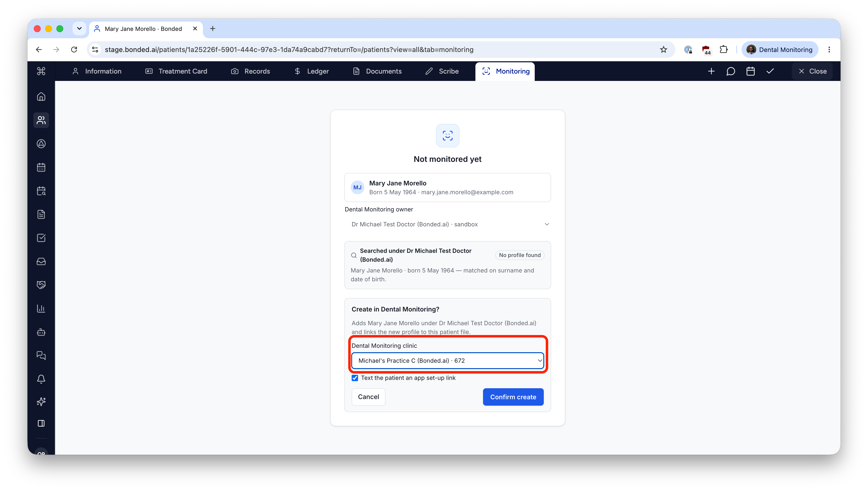
Task: Switch to the Scribe tab
Action: 442,71
